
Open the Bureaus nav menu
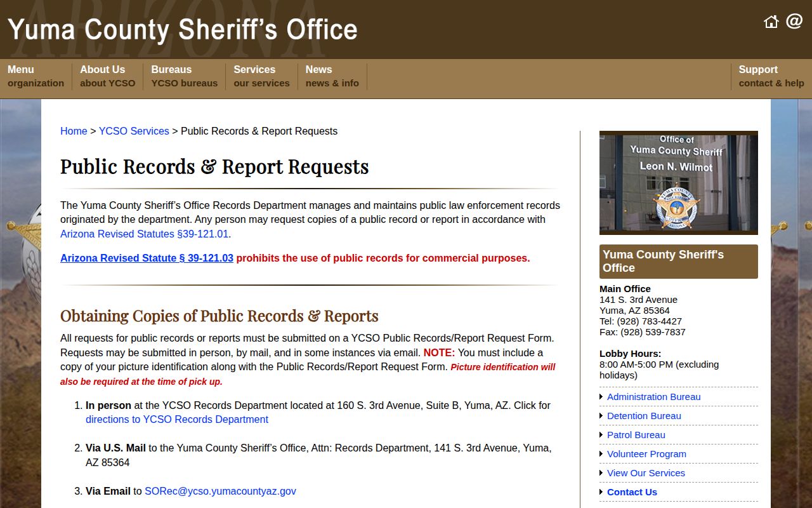pos(184,76)
